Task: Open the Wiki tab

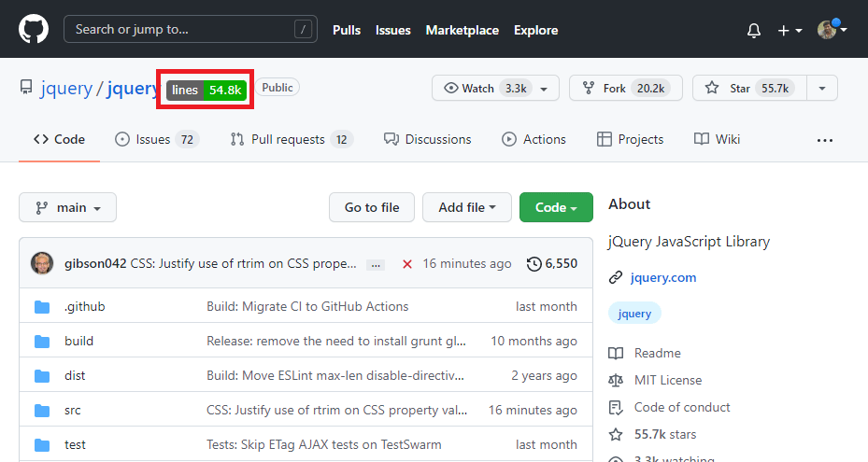Action: [x=717, y=139]
